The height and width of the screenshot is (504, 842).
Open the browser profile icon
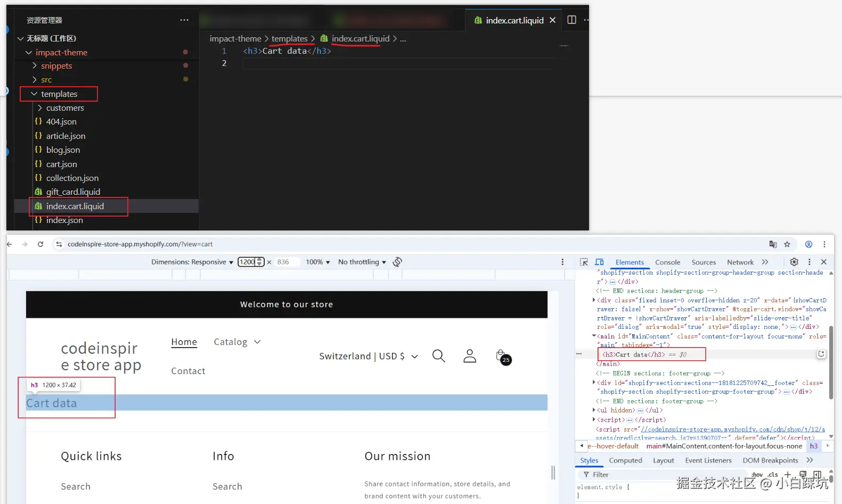click(x=808, y=244)
